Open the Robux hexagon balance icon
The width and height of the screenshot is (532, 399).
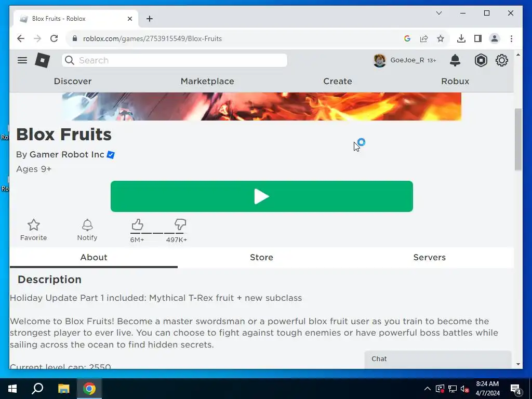pos(481,60)
